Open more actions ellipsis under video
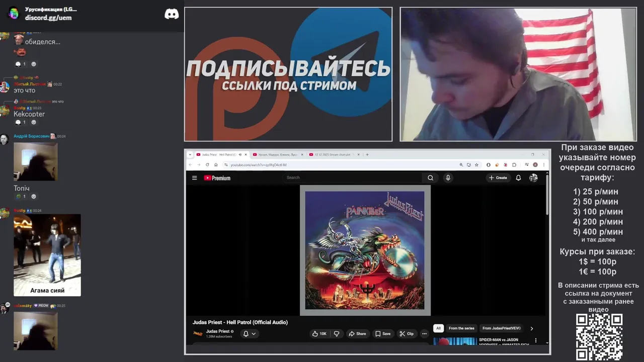 (x=424, y=333)
